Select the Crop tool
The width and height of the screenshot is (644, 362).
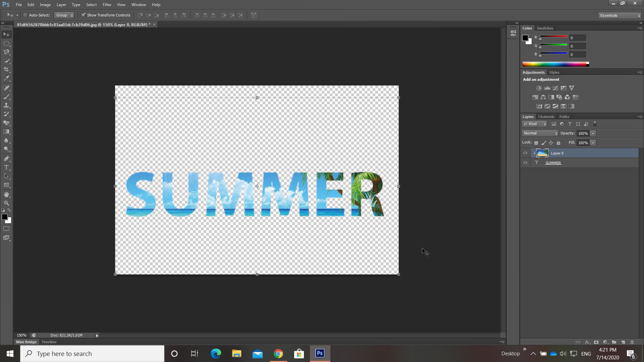[x=6, y=70]
